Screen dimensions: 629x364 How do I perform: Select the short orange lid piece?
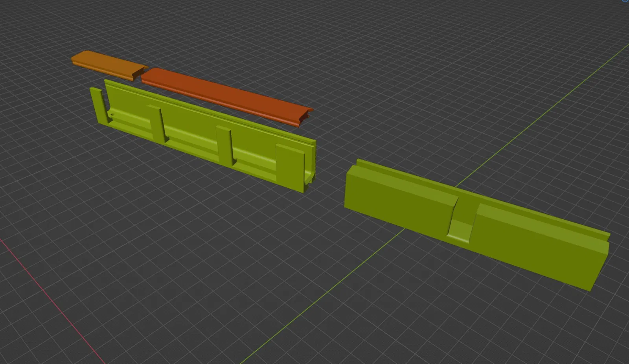click(107, 64)
